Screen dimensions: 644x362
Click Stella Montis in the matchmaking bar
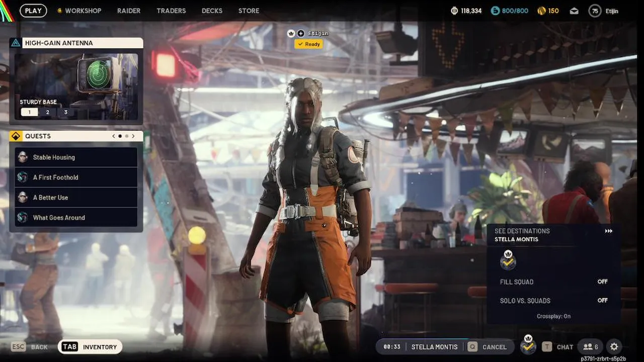click(434, 347)
